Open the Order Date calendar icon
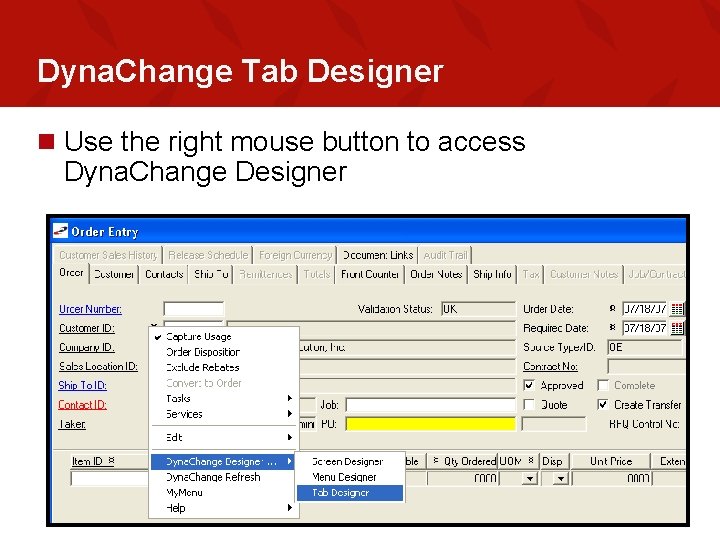The image size is (720, 540). point(677,309)
